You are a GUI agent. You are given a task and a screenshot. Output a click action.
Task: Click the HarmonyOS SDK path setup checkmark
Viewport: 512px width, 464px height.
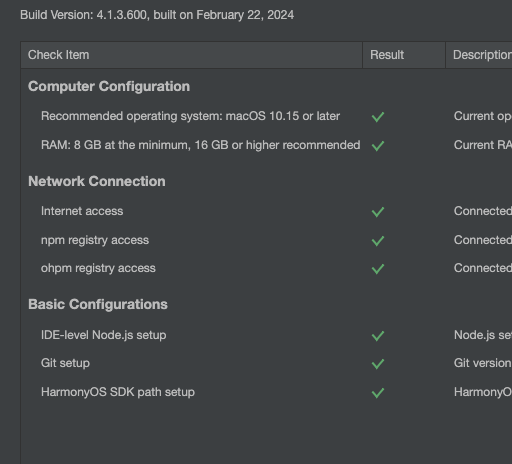click(378, 393)
